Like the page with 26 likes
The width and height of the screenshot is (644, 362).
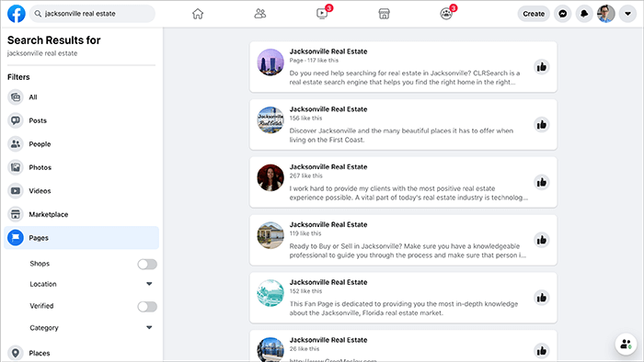[x=541, y=351]
